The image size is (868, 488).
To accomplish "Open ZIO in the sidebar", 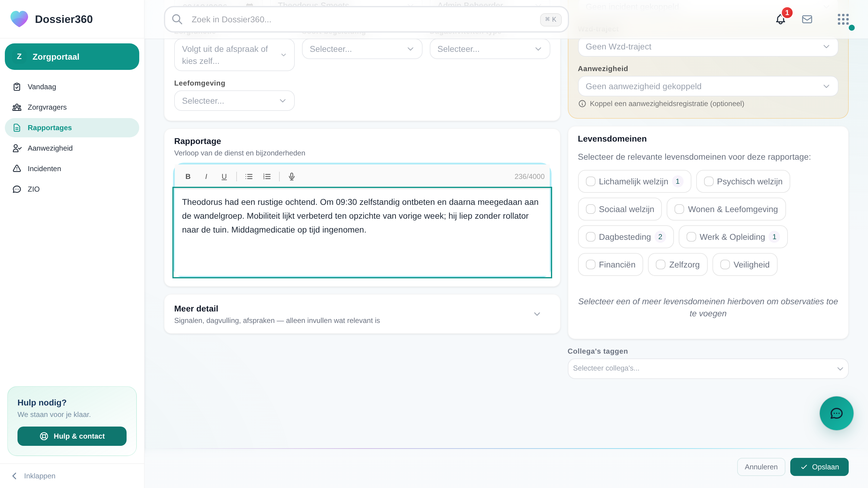I will coord(72,189).
